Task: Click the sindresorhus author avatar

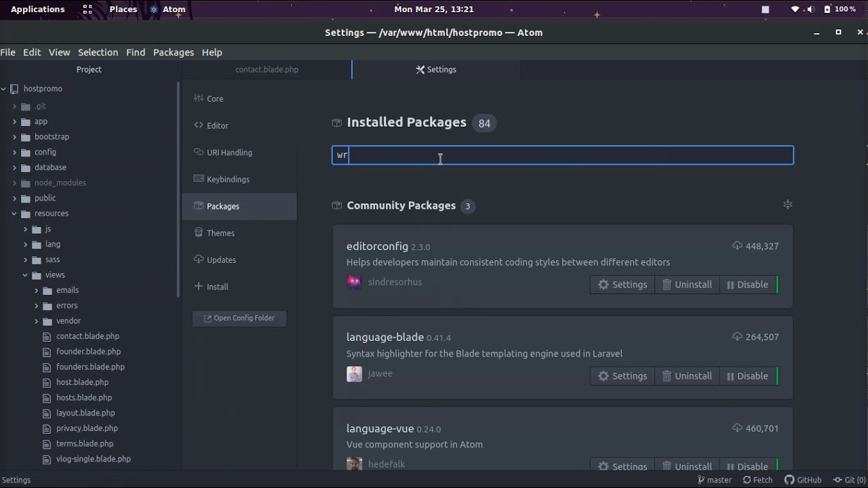Action: tap(354, 282)
